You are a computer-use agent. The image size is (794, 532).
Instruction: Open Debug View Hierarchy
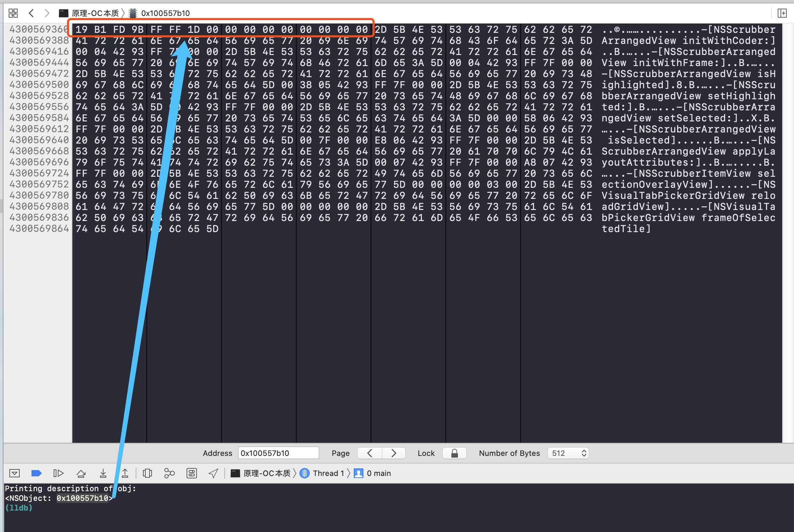(x=147, y=473)
